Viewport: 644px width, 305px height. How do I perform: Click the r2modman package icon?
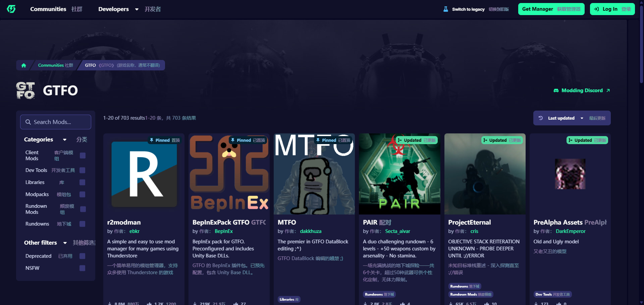(x=144, y=174)
